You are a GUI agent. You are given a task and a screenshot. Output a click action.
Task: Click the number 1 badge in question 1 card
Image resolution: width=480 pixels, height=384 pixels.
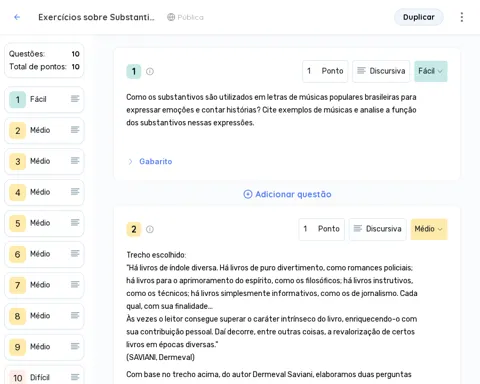[134, 71]
